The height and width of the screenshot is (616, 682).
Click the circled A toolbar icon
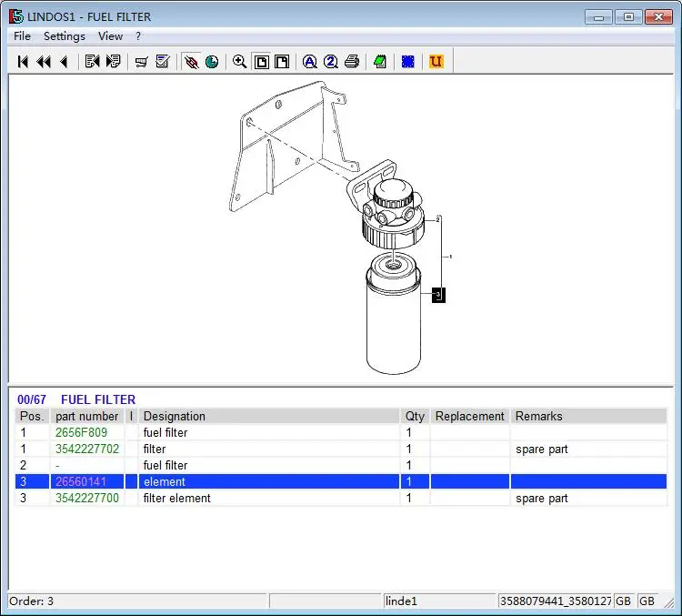tap(310, 62)
